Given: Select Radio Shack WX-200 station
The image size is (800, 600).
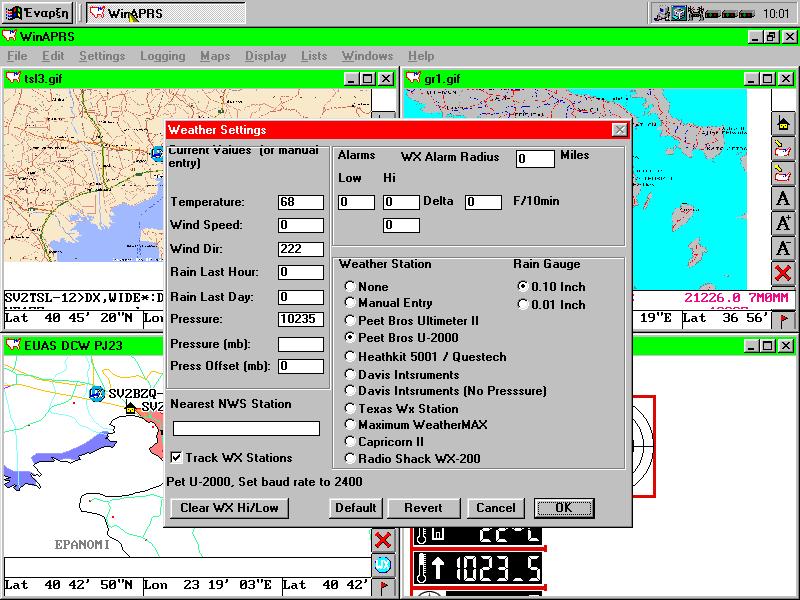Looking at the screenshot, I should pos(413,459).
